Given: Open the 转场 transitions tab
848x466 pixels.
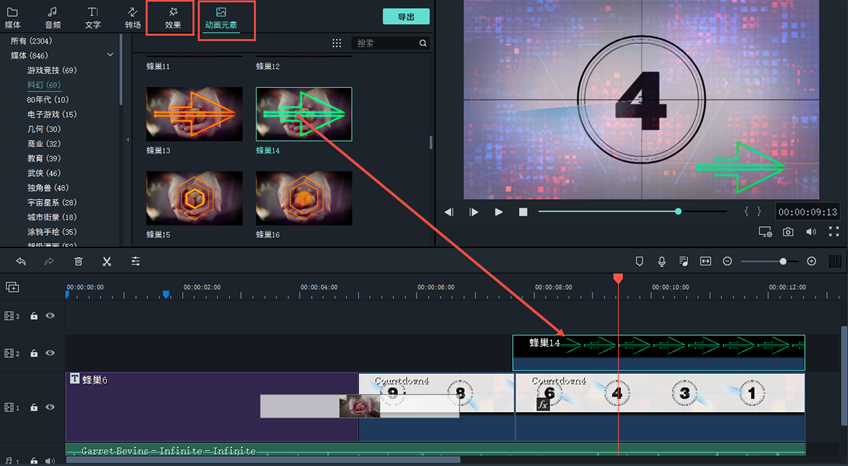Looking at the screenshot, I should [x=132, y=16].
